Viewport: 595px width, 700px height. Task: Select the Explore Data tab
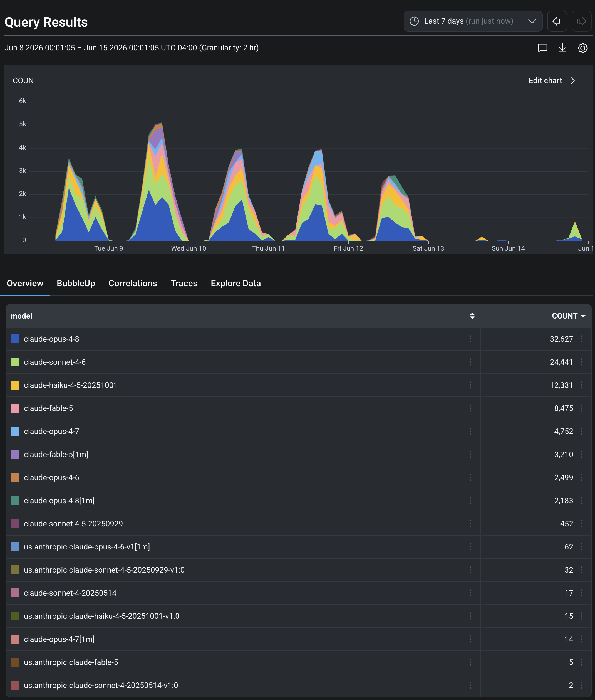click(236, 284)
